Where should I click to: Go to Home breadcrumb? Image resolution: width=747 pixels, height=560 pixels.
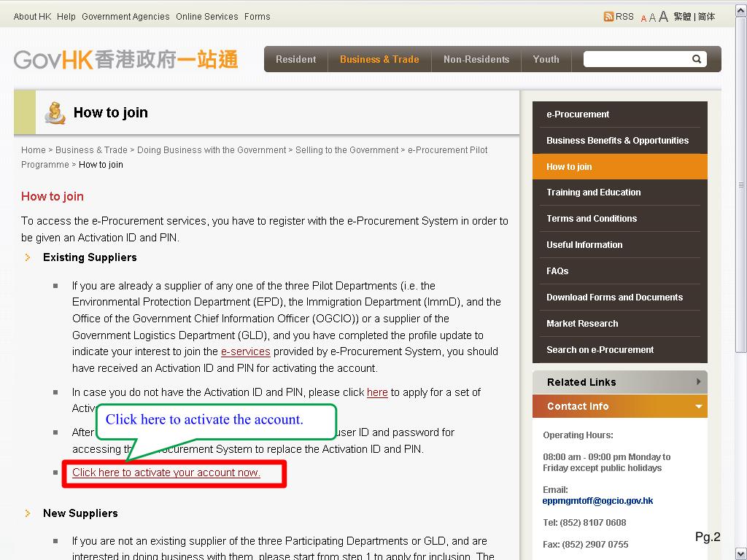(x=34, y=150)
